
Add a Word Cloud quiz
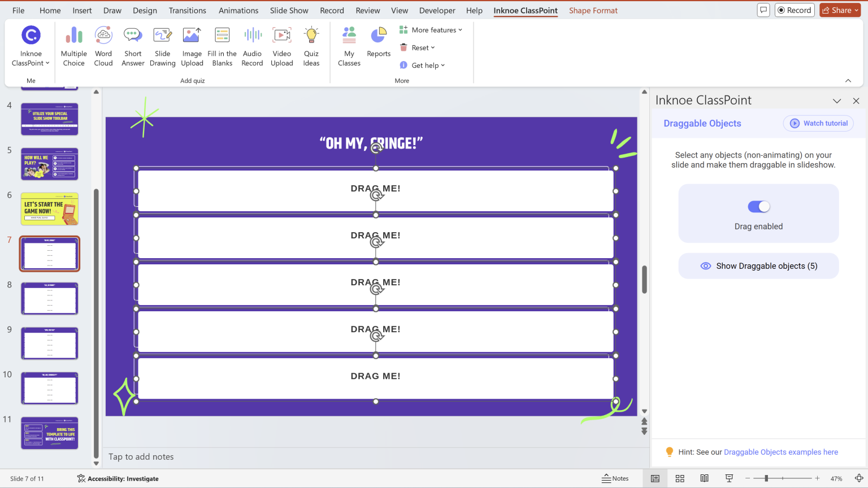103,37
